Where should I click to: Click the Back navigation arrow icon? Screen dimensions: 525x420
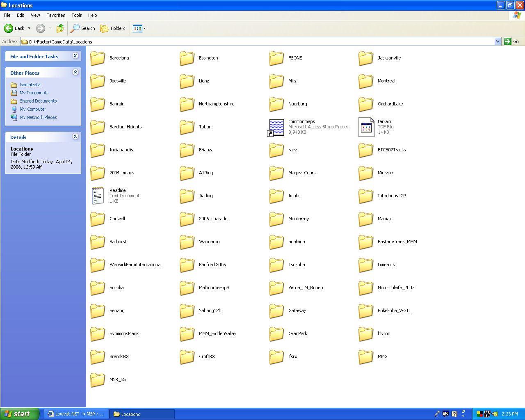tap(9, 28)
